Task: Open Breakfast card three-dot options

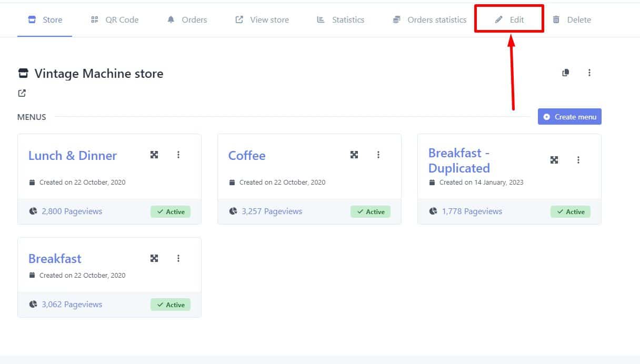Action: click(178, 258)
